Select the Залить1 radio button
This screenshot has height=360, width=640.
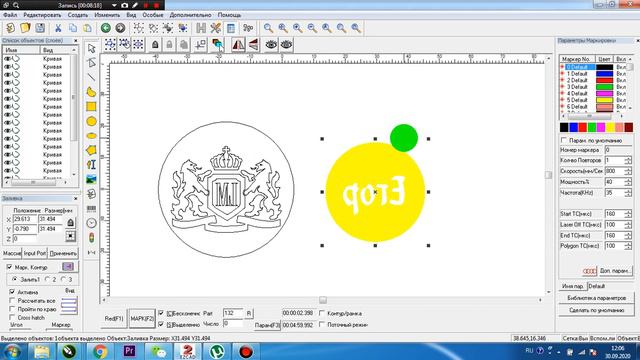[14, 279]
